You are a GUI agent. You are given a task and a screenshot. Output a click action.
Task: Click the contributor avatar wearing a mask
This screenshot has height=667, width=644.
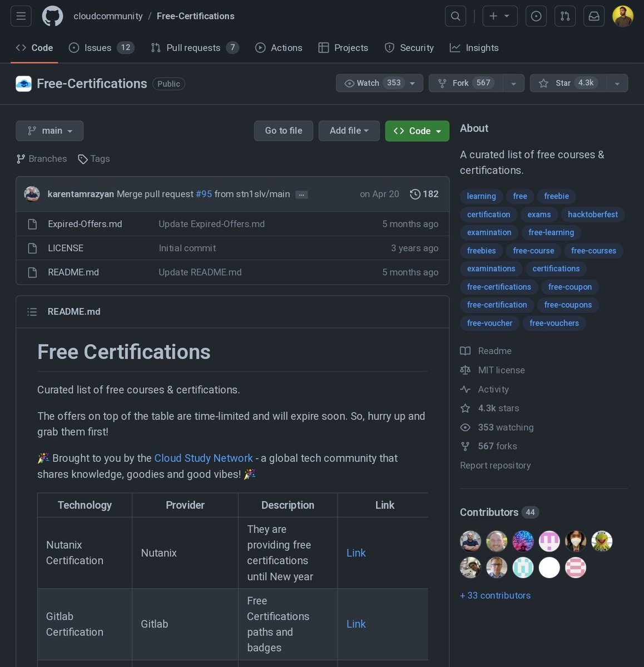pyautogui.click(x=576, y=541)
